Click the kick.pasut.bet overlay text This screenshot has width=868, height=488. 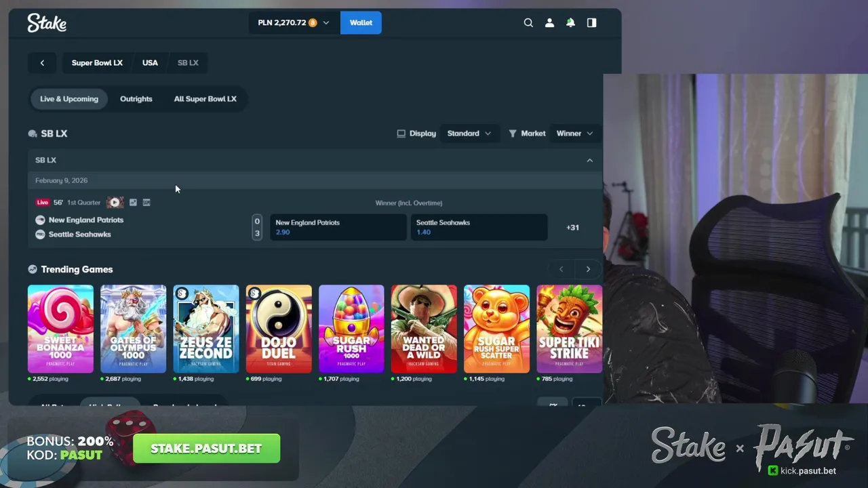(808, 470)
